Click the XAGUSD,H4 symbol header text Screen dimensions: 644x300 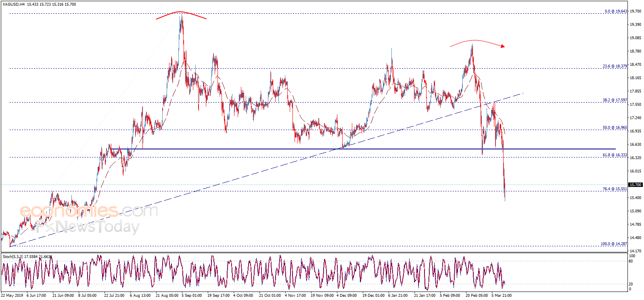[13, 4]
